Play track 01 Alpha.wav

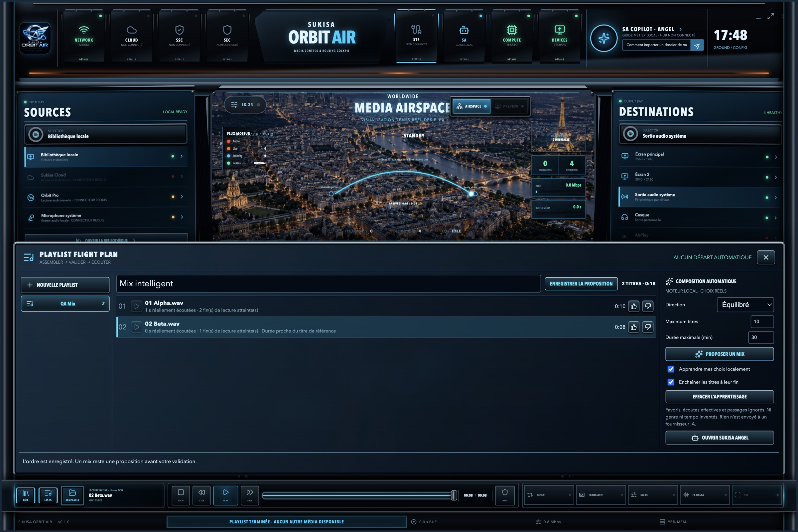(136, 306)
